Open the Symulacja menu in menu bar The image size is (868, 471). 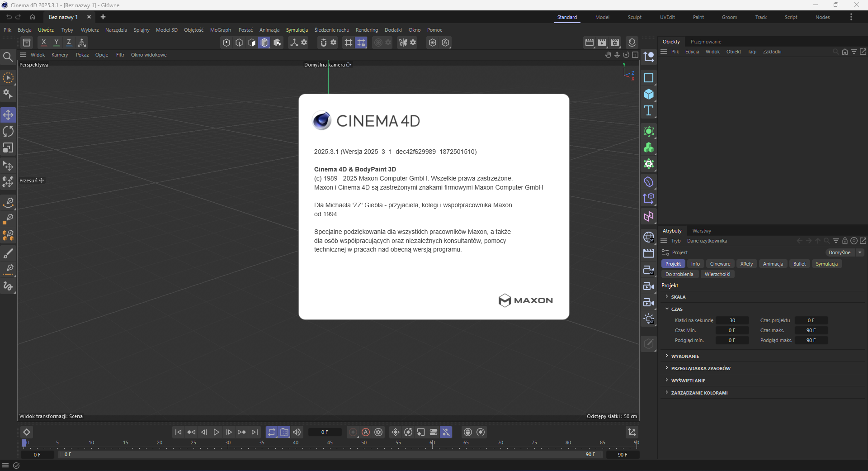(x=297, y=30)
